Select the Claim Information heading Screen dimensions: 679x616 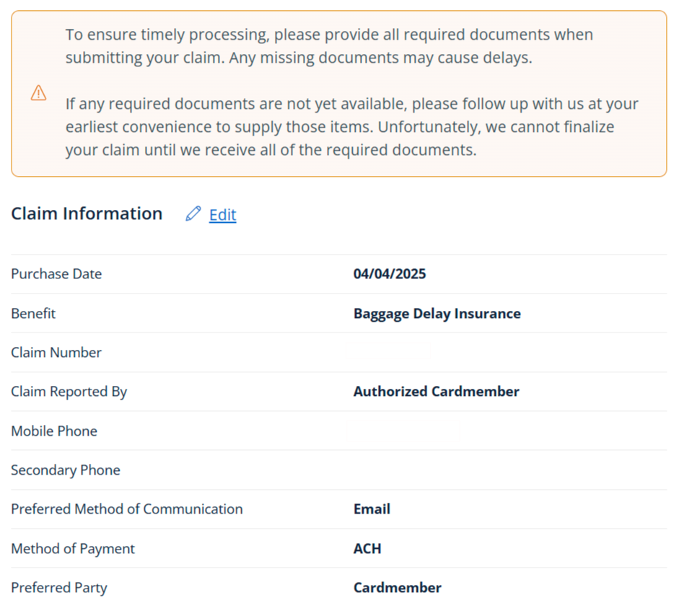(87, 214)
